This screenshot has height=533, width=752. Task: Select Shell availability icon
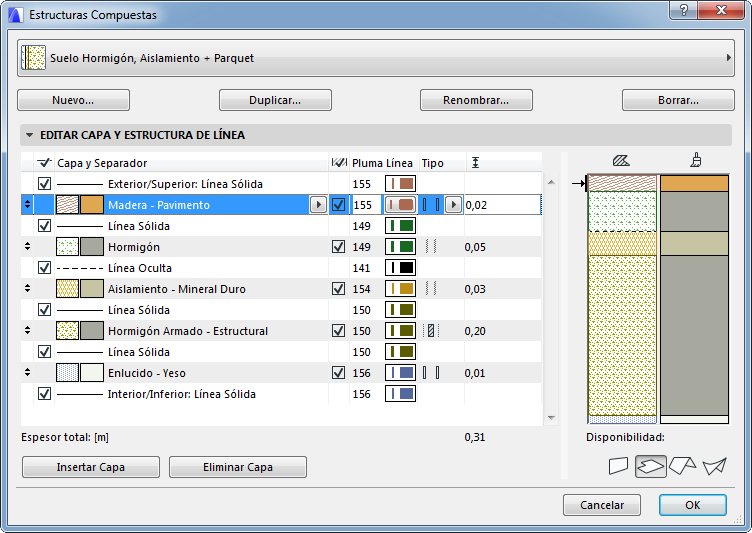tap(714, 466)
